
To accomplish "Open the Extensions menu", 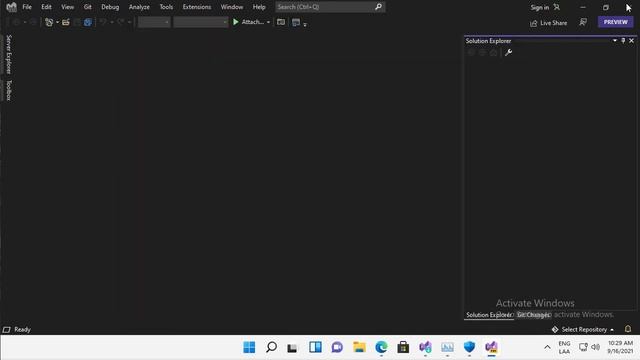I will click(x=197, y=7).
